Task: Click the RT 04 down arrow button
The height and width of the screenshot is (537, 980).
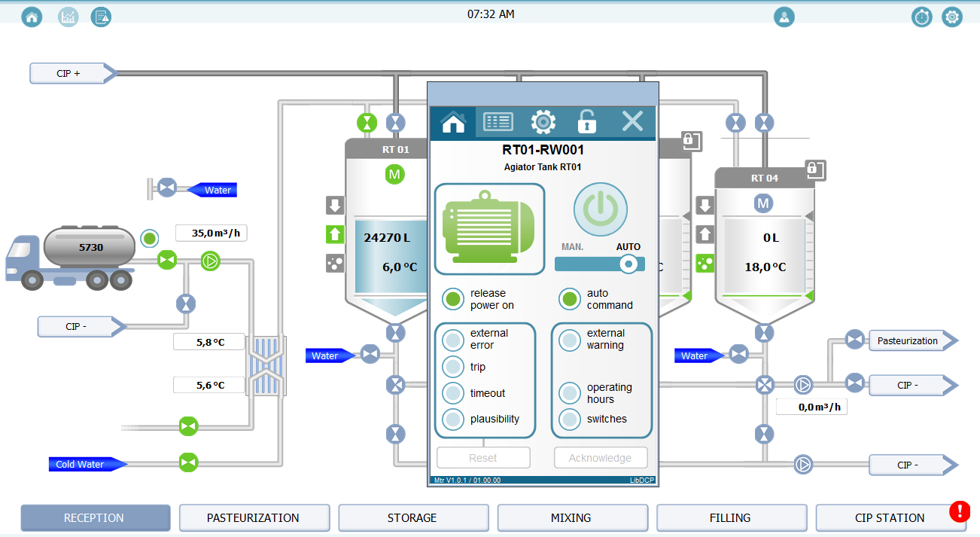Action: pyautogui.click(x=705, y=206)
